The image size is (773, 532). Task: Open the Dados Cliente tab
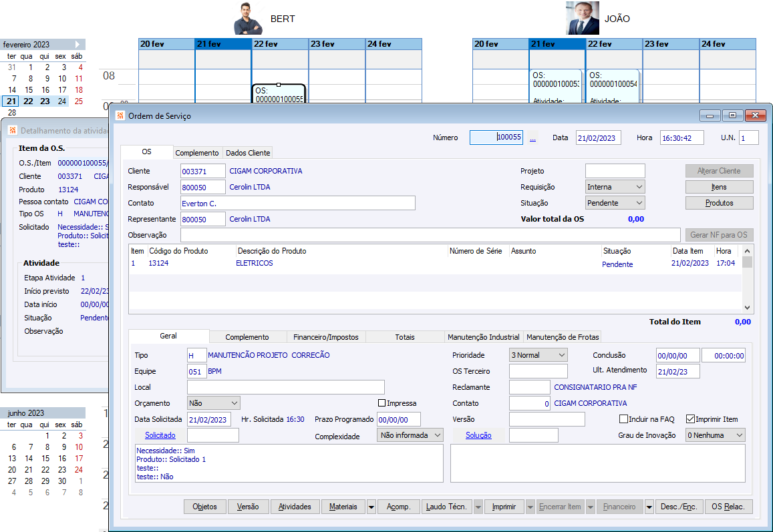click(248, 153)
